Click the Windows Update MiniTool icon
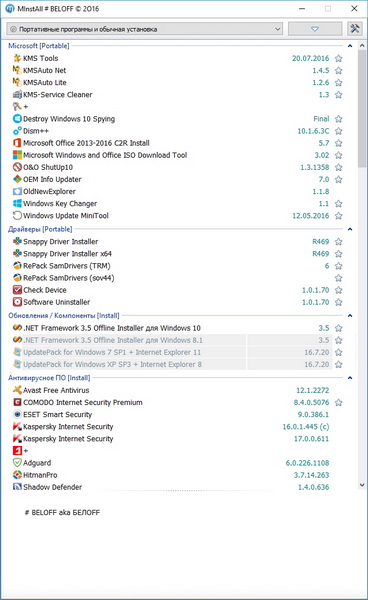Screen dimensions: 368x600 click(x=17, y=215)
